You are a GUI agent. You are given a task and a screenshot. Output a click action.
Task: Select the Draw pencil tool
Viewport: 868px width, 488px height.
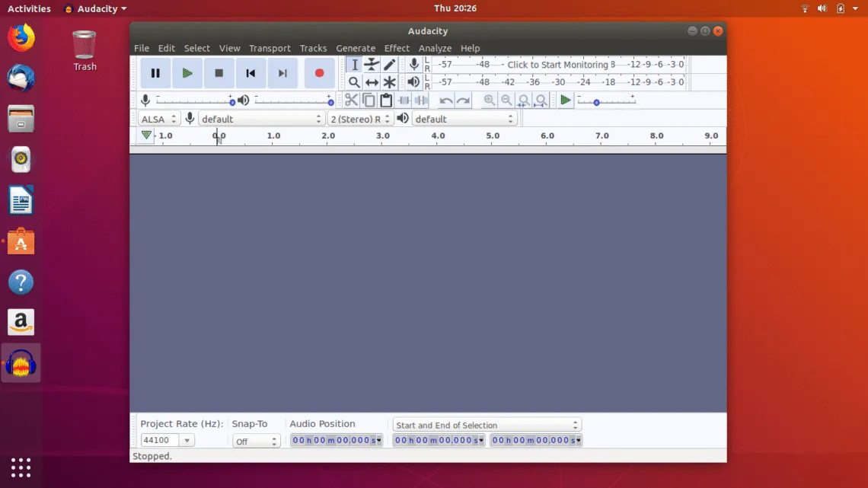point(389,65)
